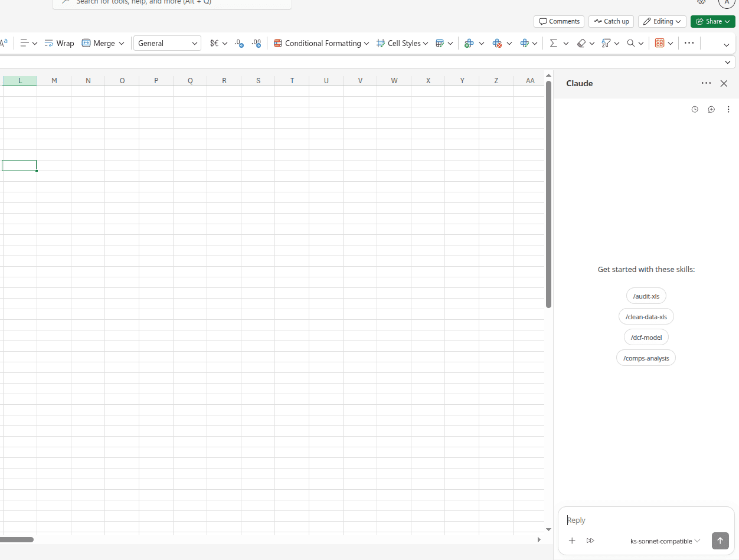Image resolution: width=739 pixels, height=560 pixels.
Task: Open currency format dropdown arrow
Action: pyautogui.click(x=225, y=43)
